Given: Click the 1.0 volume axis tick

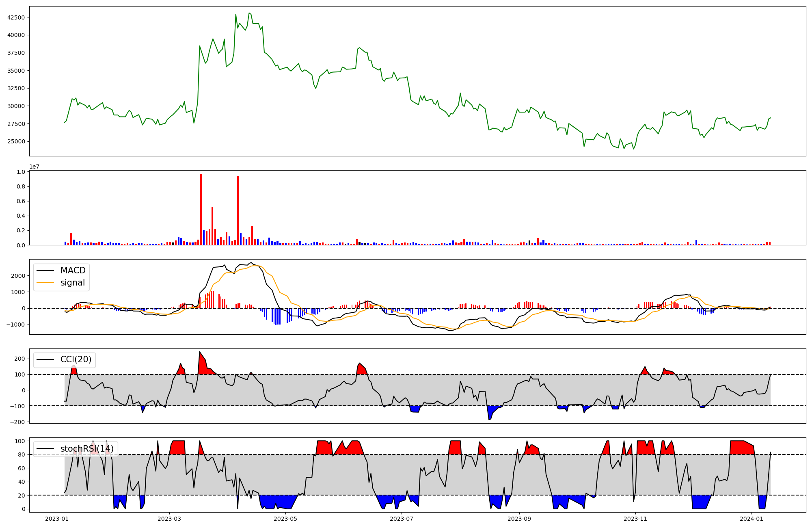Looking at the screenshot, I should tap(21, 172).
